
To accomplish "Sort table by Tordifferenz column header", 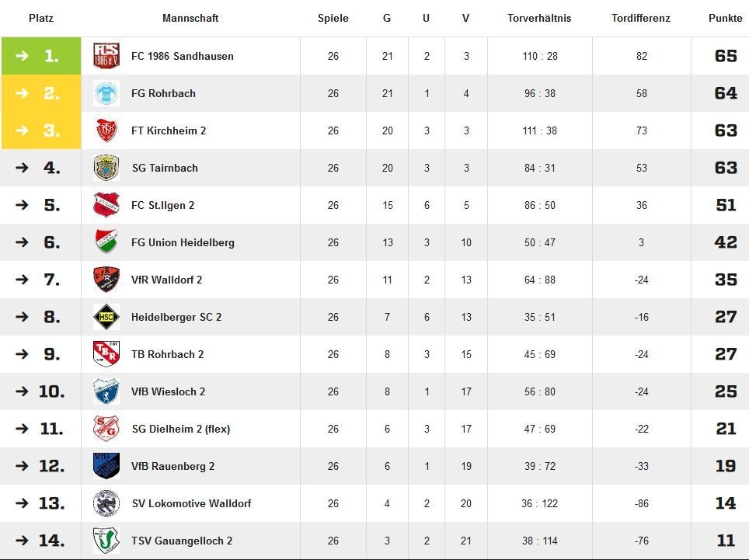I will 640,18.
